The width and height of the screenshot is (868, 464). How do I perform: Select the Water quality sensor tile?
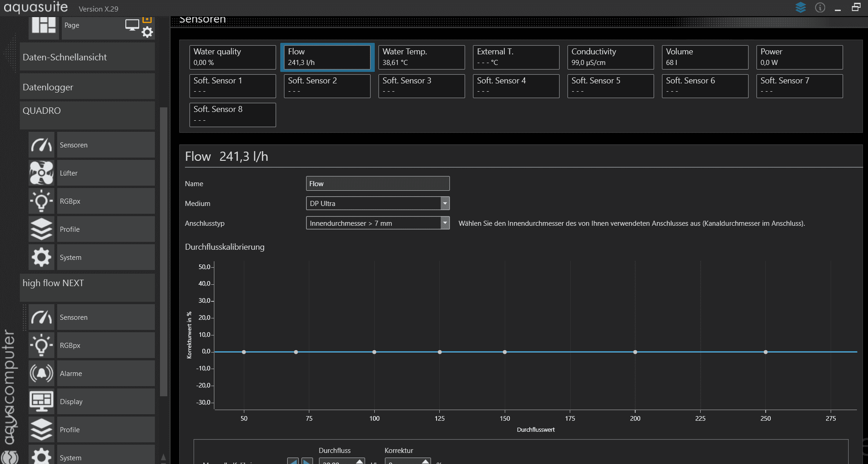coord(233,57)
